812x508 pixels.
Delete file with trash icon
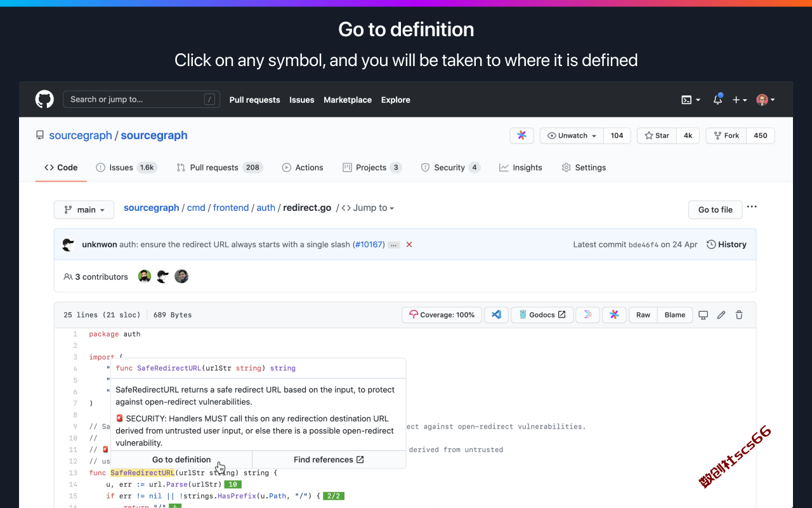tap(739, 315)
